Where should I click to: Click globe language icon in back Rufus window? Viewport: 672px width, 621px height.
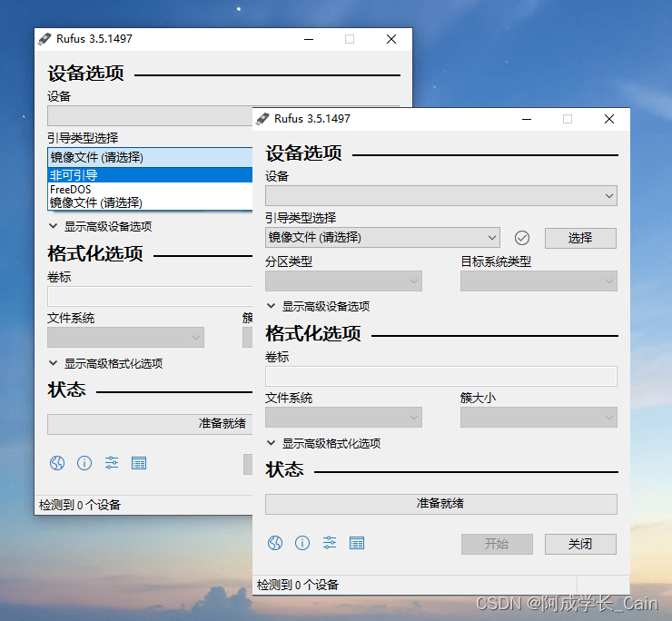57,463
